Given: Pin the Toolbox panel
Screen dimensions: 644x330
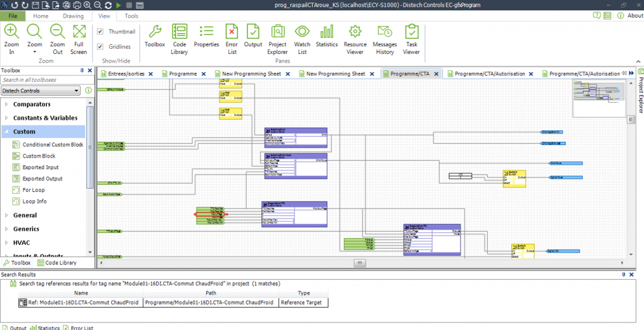Looking at the screenshot, I should [82, 71].
